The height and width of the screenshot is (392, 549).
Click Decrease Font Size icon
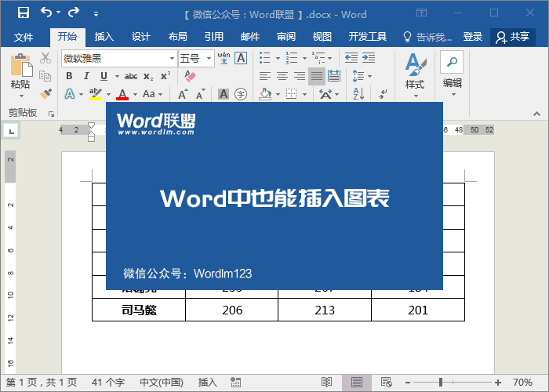pyautogui.click(x=200, y=94)
